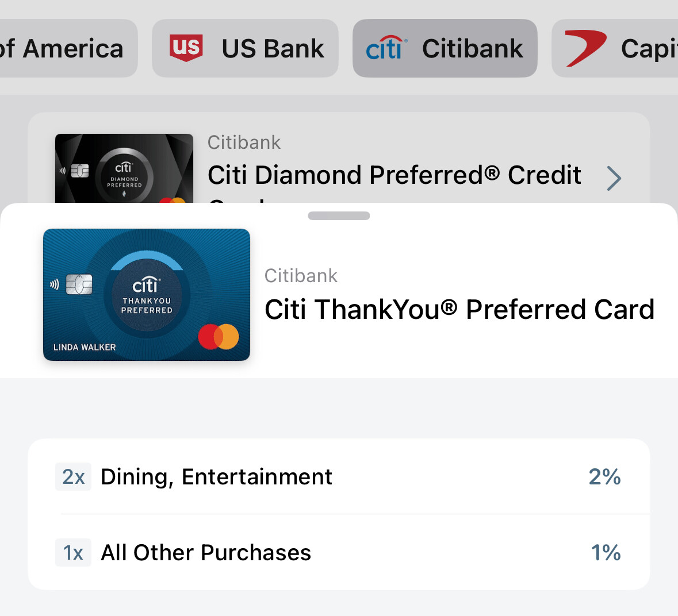Tap the Citi ThankYou Preferred Card title
The width and height of the screenshot is (678, 616).
[x=459, y=309]
